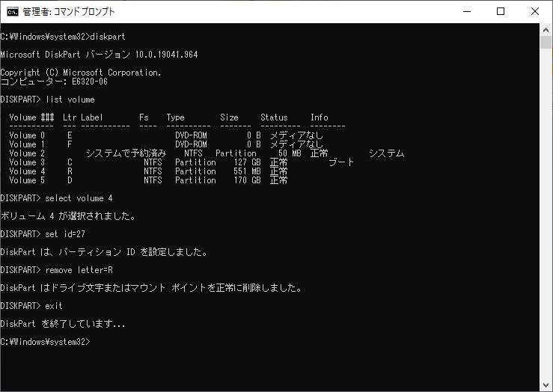Screen dimensions: 553x392
Task: Click the 'Status' column header
Action: pyautogui.click(x=274, y=117)
